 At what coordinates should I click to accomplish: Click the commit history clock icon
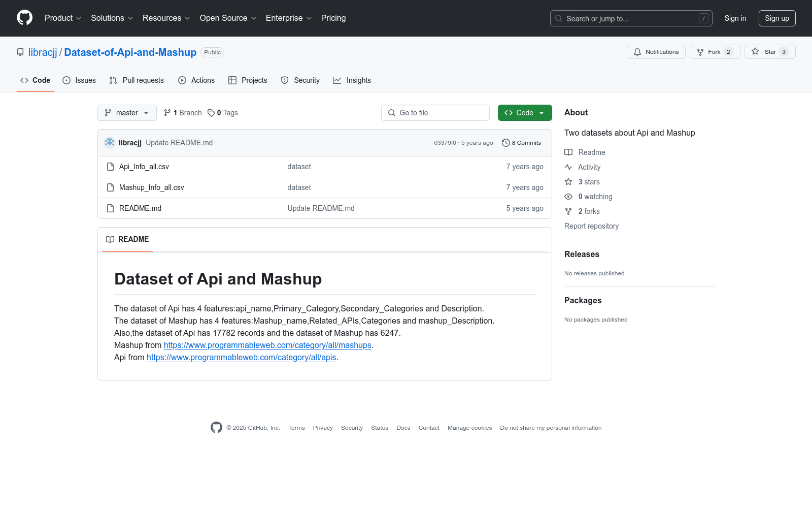pos(505,143)
